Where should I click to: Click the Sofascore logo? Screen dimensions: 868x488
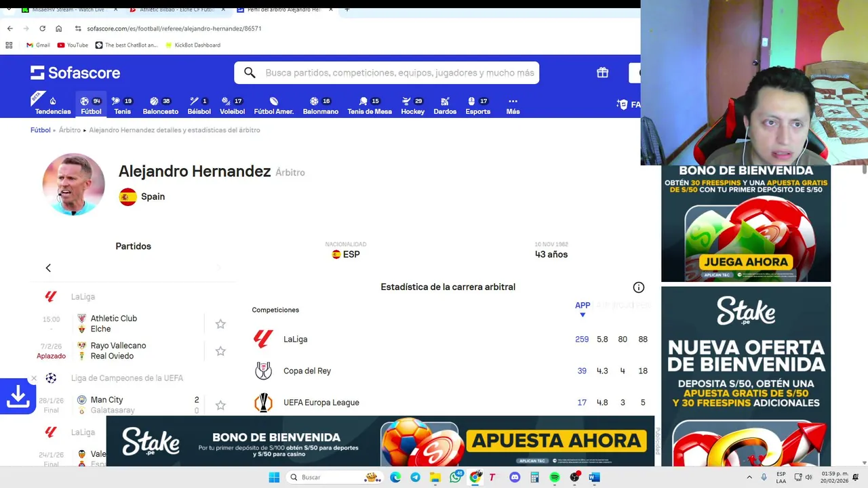point(75,73)
